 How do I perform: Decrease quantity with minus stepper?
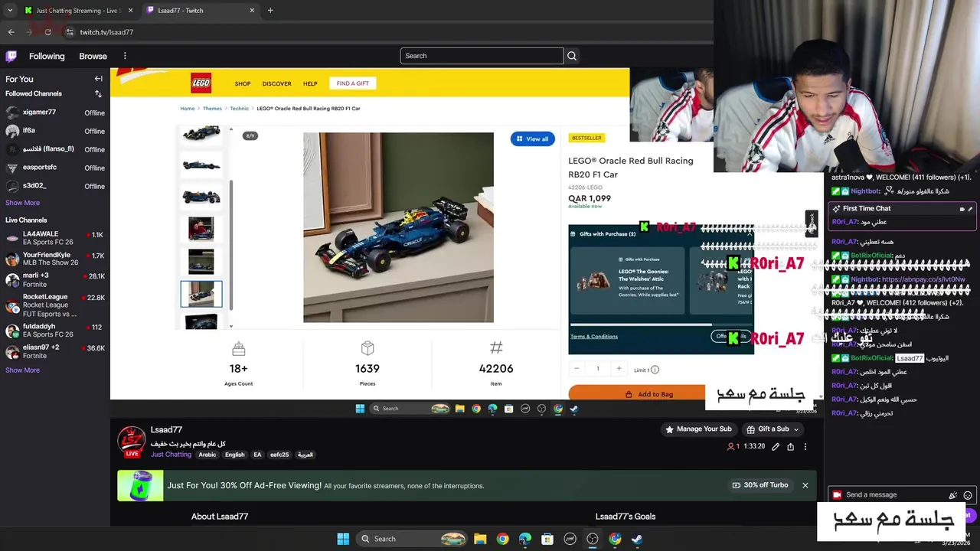pos(577,369)
